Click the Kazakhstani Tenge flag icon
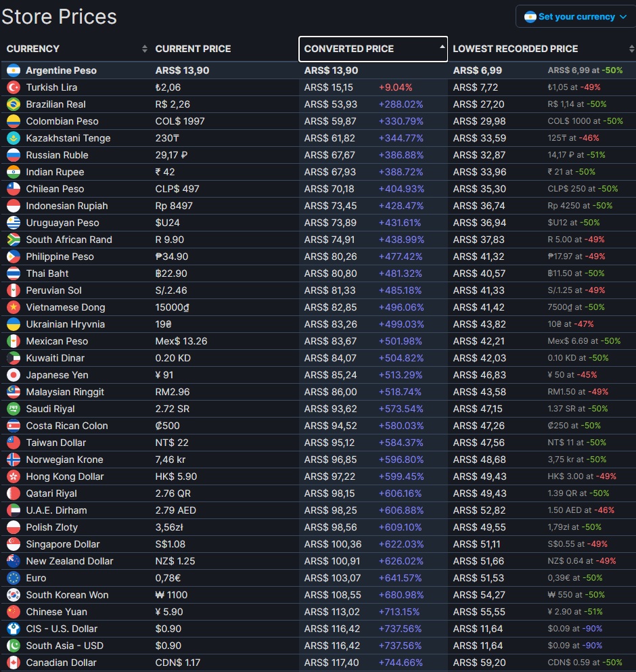 coord(14,138)
